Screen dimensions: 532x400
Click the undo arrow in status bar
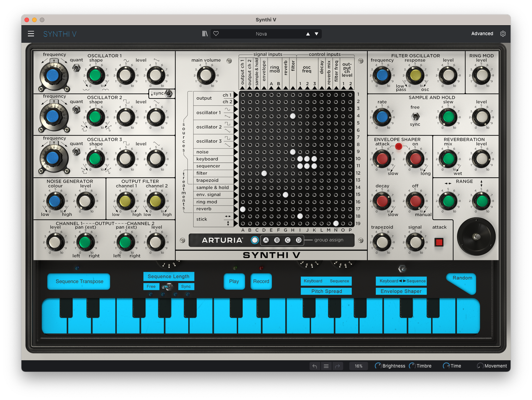[315, 366]
